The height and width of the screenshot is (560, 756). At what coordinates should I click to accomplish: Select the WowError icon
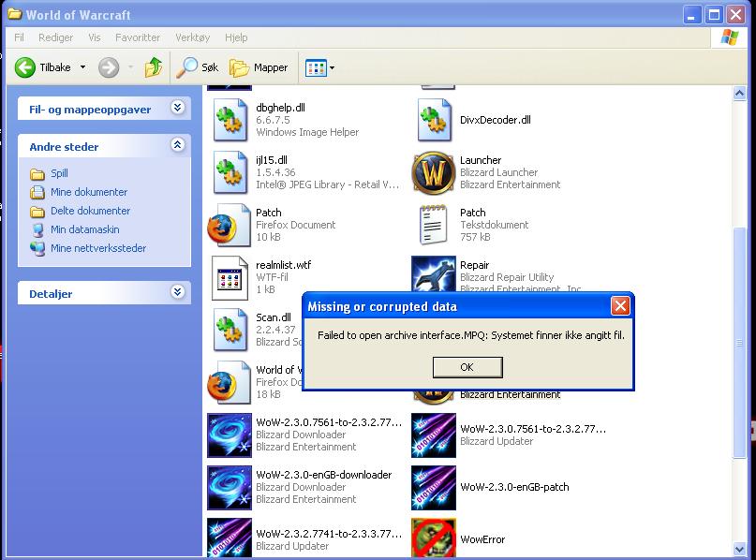point(434,538)
